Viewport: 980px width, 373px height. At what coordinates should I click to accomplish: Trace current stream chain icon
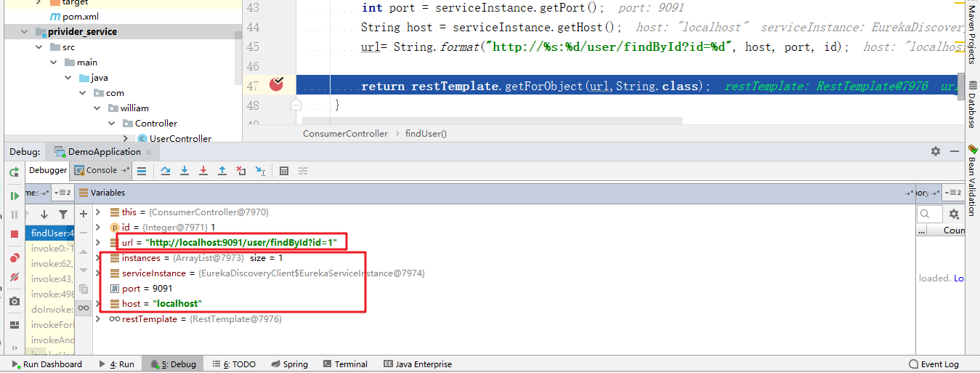303,171
